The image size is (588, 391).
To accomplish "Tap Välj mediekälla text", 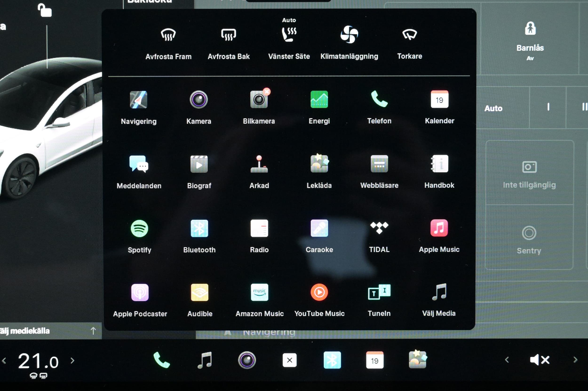I will tap(25, 331).
